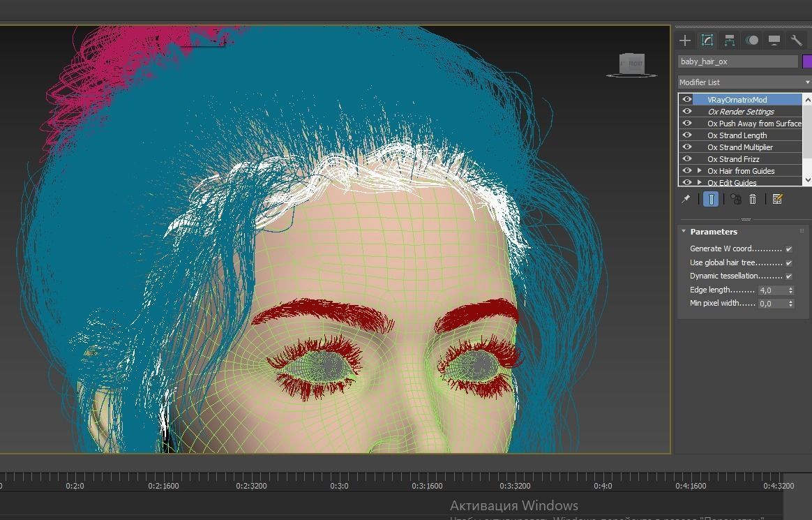Open the Utilities wrench panel
Viewport: 812px width, 520px height.
[x=796, y=40]
